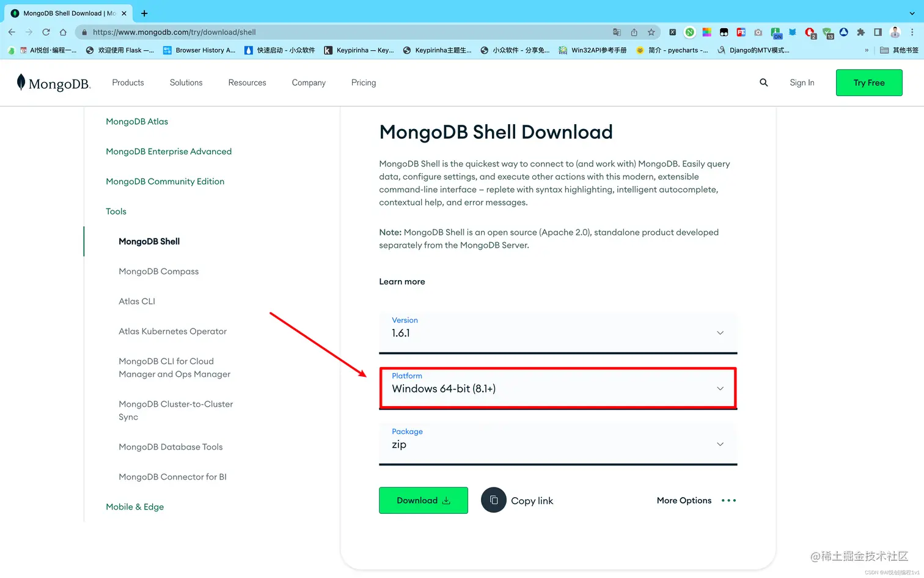Go to the Pricing page
The width and height of the screenshot is (924, 578).
[364, 83]
